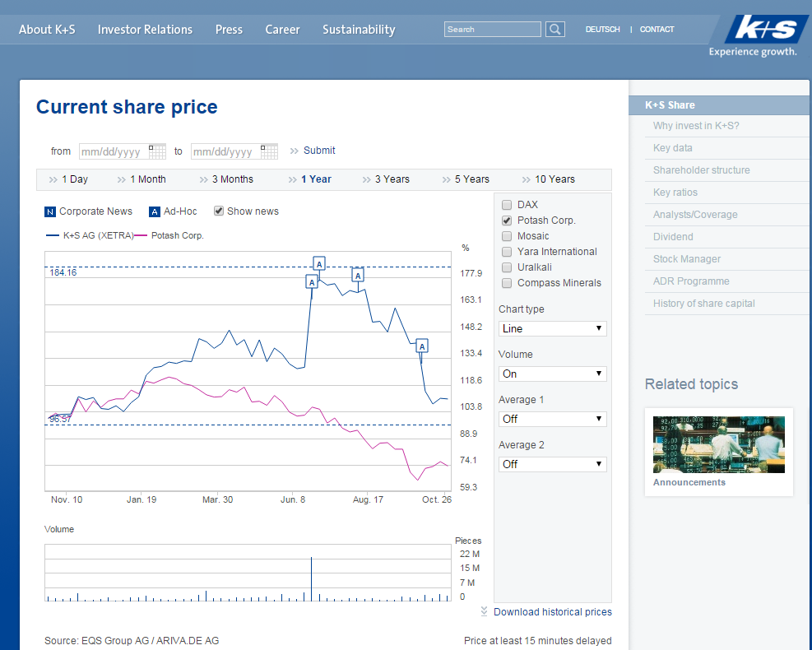
Task: Expand the Average 1 dropdown
Action: point(552,419)
